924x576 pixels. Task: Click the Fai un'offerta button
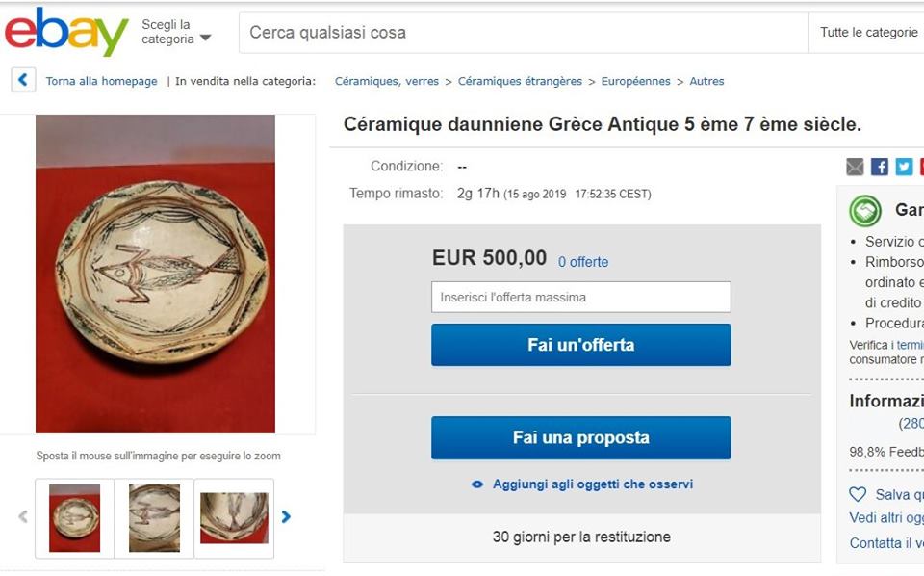click(x=581, y=345)
